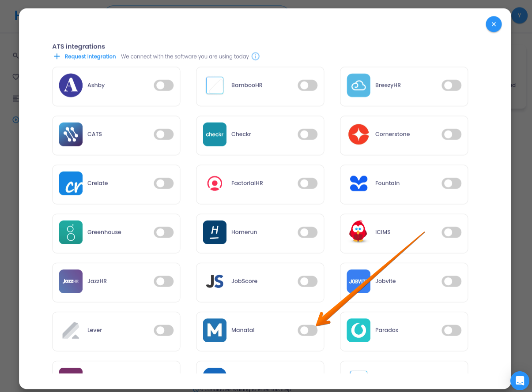The image size is (532, 392).
Task: Click the JobScore integration name label
Action: [244, 281]
